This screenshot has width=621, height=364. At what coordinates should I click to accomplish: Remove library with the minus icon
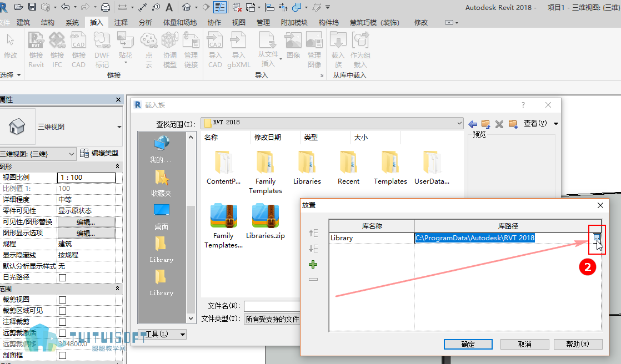tap(313, 279)
